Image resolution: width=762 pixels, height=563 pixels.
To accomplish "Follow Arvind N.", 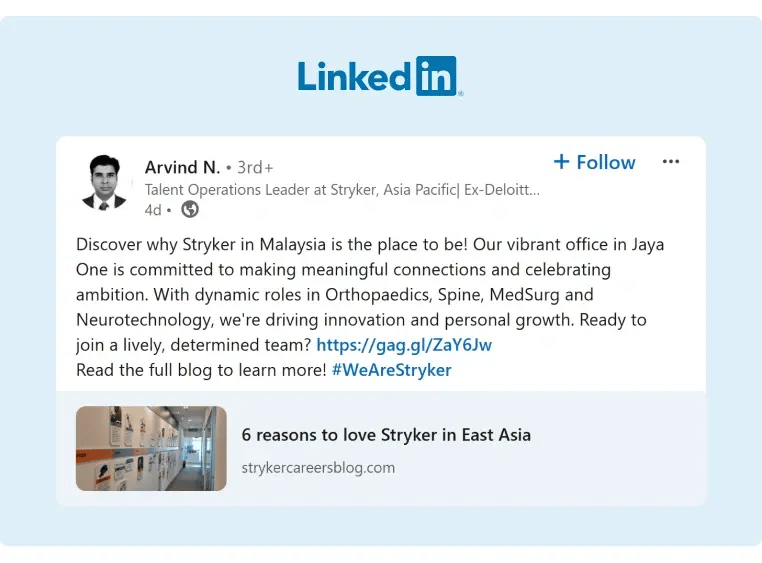I will (605, 163).
